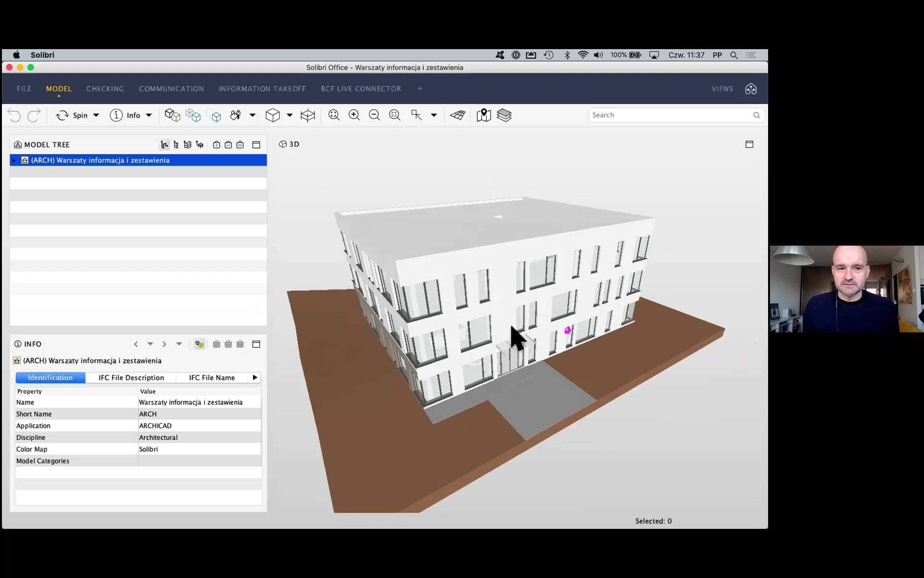
Task: Open the VIEWS menu
Action: click(x=722, y=89)
